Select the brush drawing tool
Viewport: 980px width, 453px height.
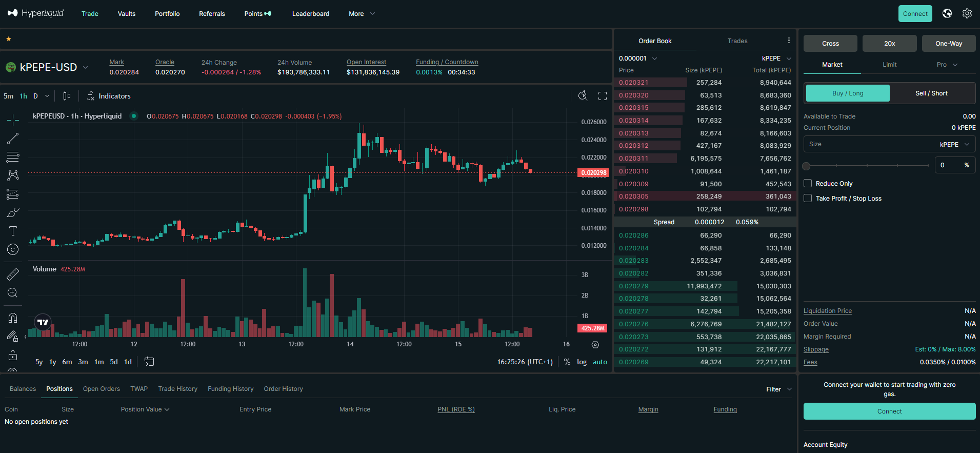(x=13, y=212)
